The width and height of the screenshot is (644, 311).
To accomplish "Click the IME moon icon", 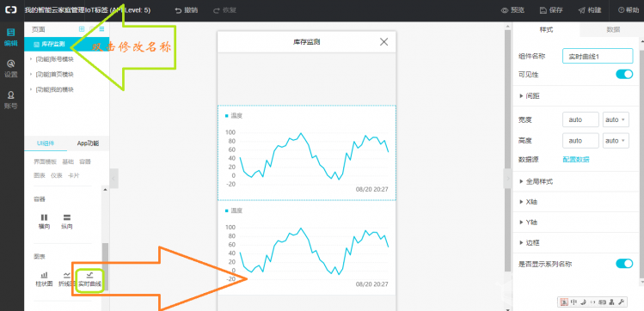I will (583, 302).
